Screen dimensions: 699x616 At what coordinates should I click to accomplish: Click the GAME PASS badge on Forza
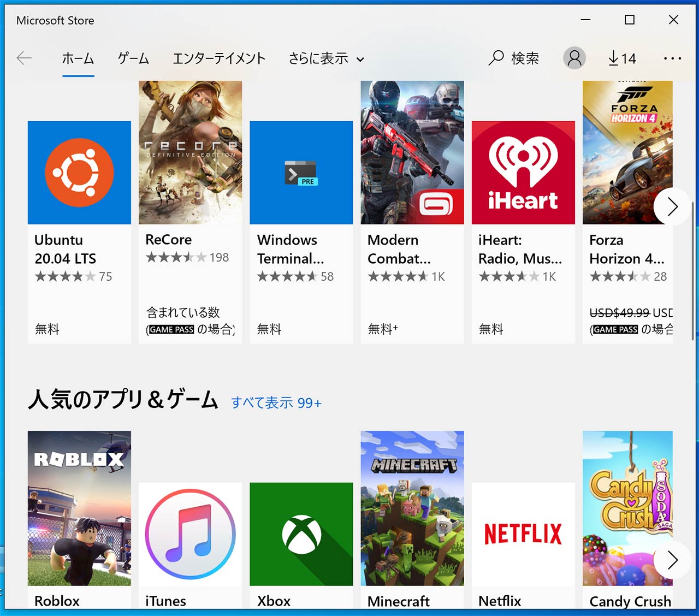[x=615, y=329]
